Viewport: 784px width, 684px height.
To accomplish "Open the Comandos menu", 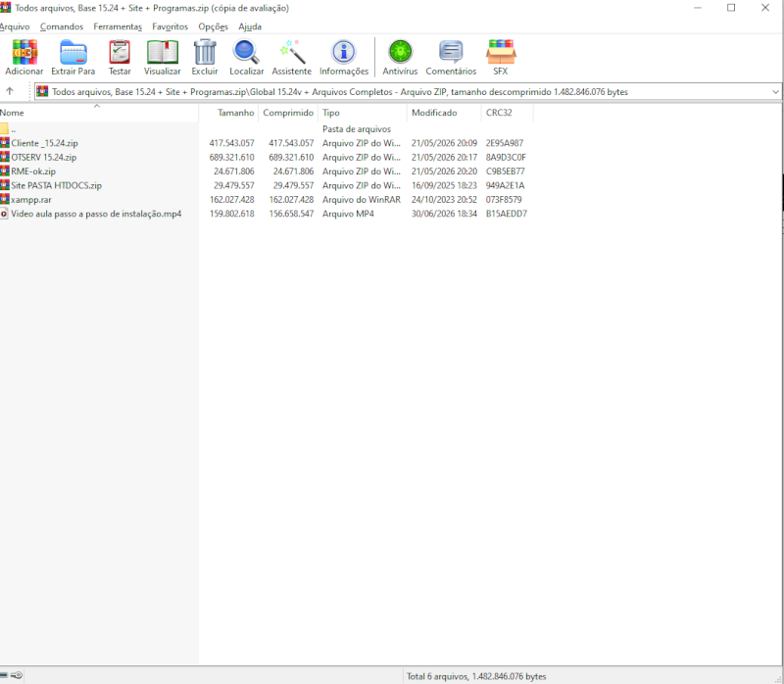I will (x=62, y=26).
